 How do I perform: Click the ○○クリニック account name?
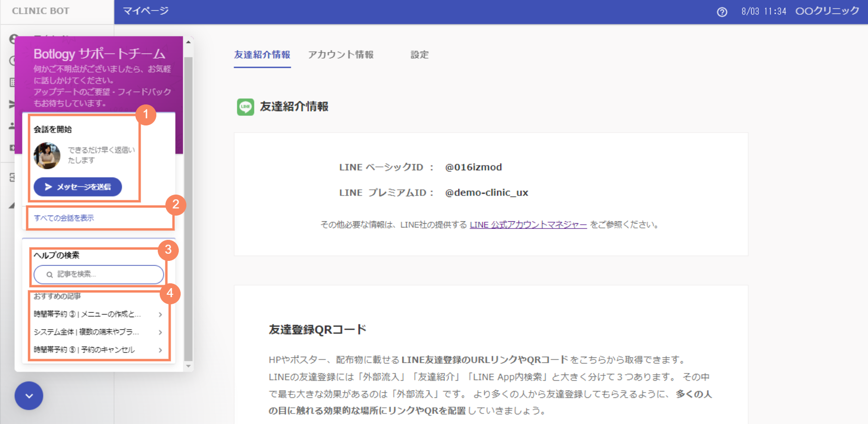[x=827, y=11]
